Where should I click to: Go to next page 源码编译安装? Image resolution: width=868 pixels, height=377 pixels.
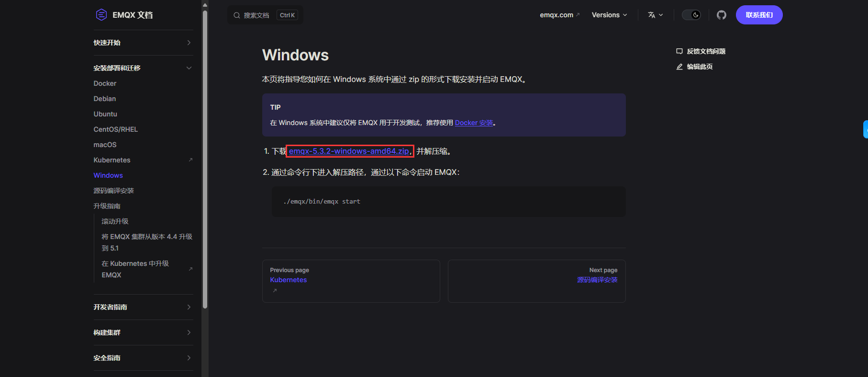[x=537, y=281]
